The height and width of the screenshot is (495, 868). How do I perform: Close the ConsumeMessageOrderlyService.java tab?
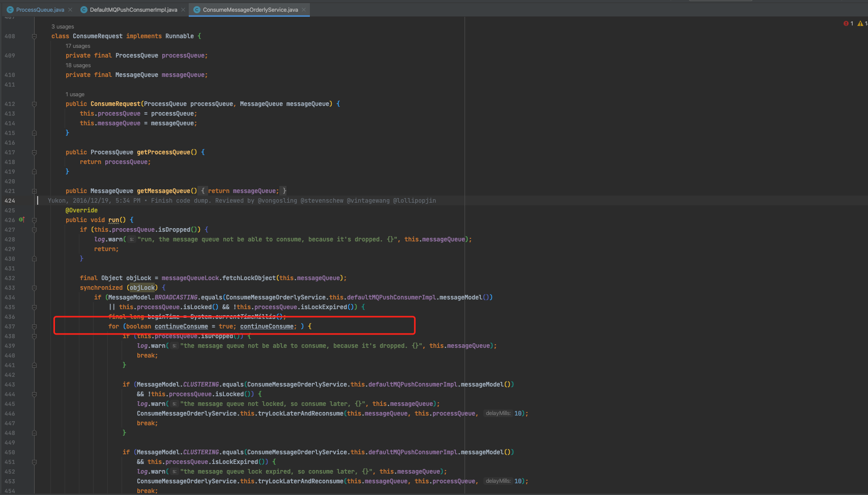point(304,10)
